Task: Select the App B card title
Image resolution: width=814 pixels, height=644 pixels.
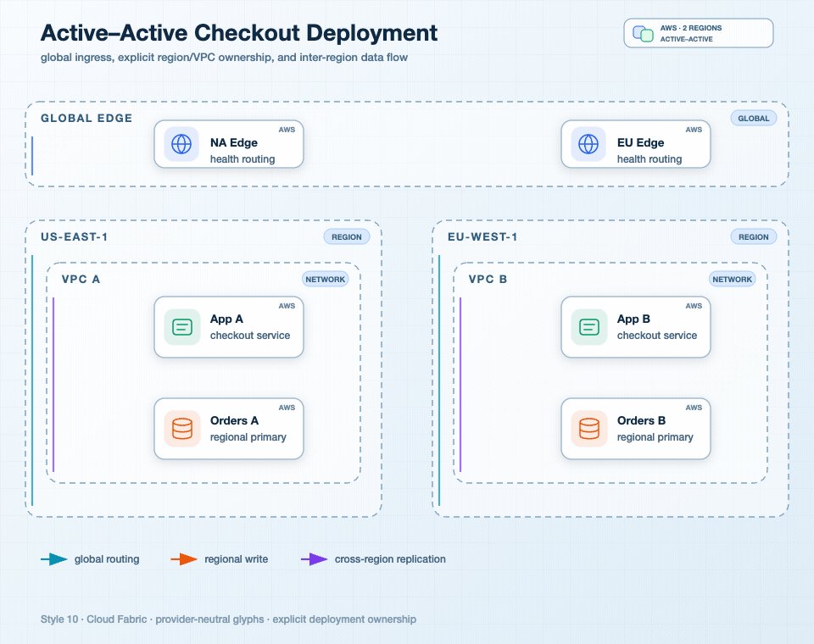Action: (633, 319)
